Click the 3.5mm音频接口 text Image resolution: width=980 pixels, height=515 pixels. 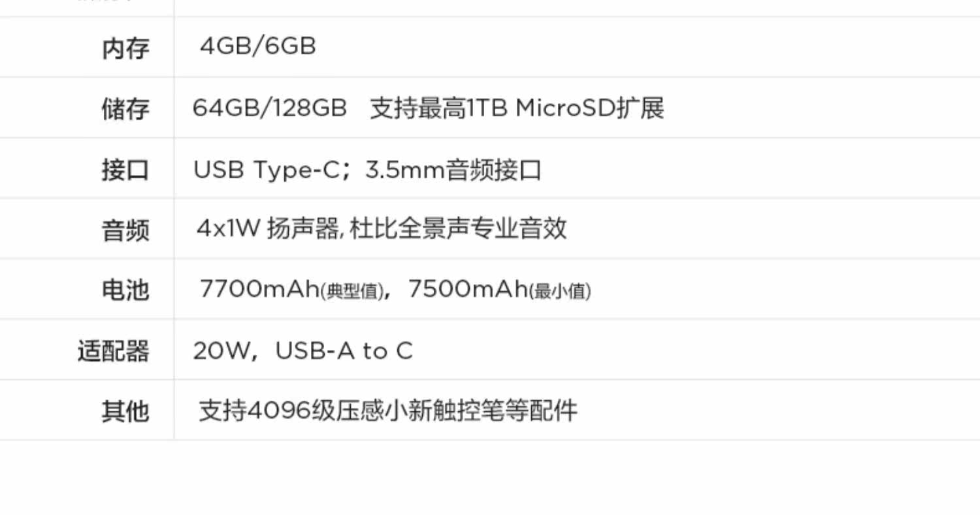pos(453,170)
